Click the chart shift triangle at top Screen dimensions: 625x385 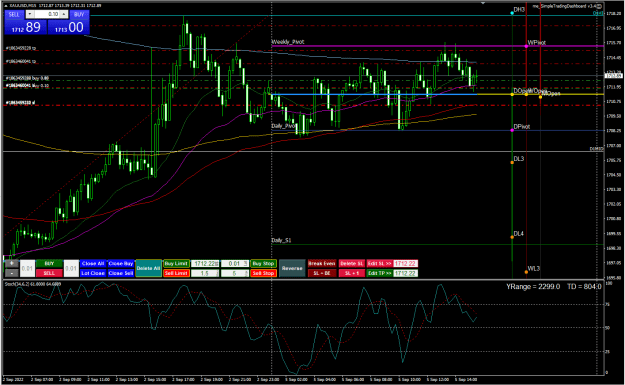(x=483, y=3)
